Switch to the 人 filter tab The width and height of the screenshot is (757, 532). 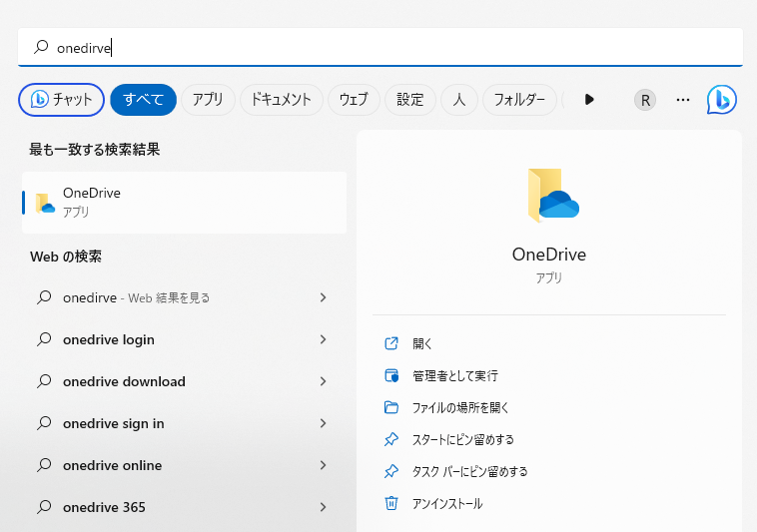[x=459, y=100]
